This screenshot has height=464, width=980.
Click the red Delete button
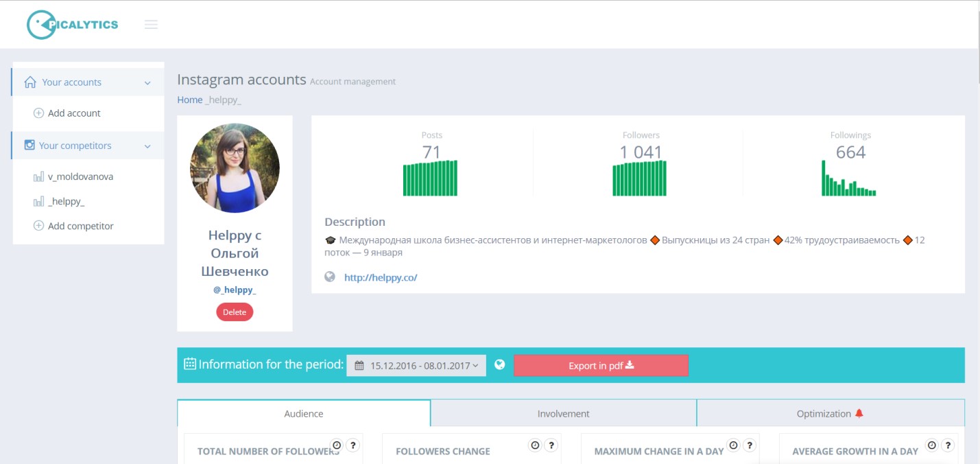[235, 312]
